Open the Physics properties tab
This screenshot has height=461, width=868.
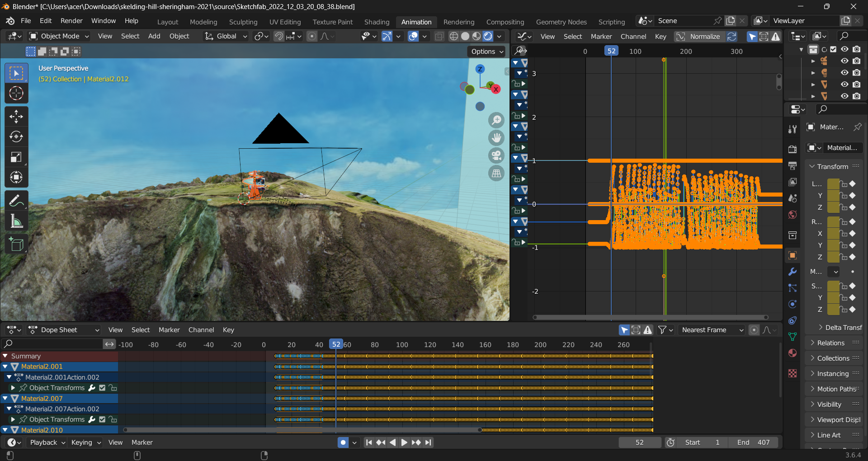[x=793, y=304]
